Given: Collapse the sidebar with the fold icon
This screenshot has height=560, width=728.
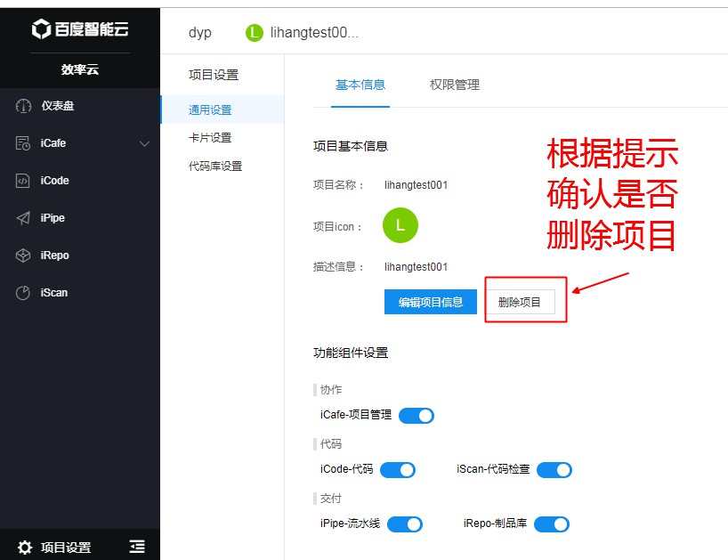Looking at the screenshot, I should (137, 547).
